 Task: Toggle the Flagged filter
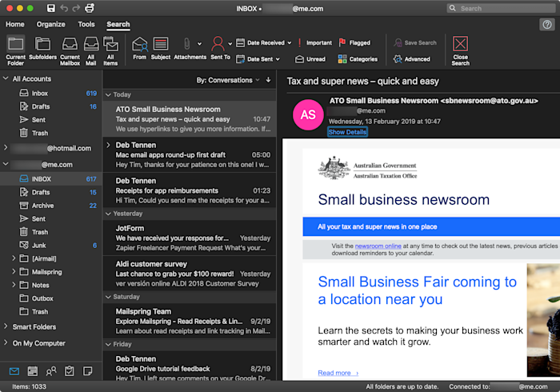point(354,42)
